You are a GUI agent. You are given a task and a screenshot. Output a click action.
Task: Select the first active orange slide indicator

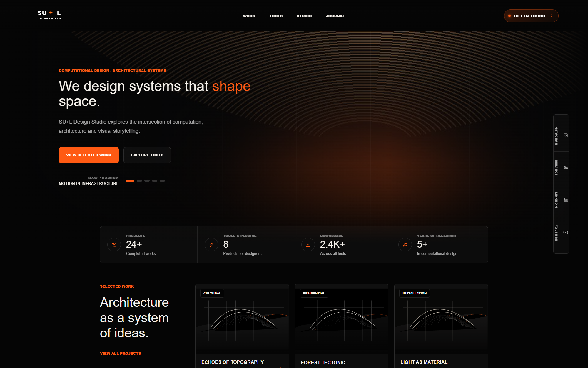pos(130,181)
